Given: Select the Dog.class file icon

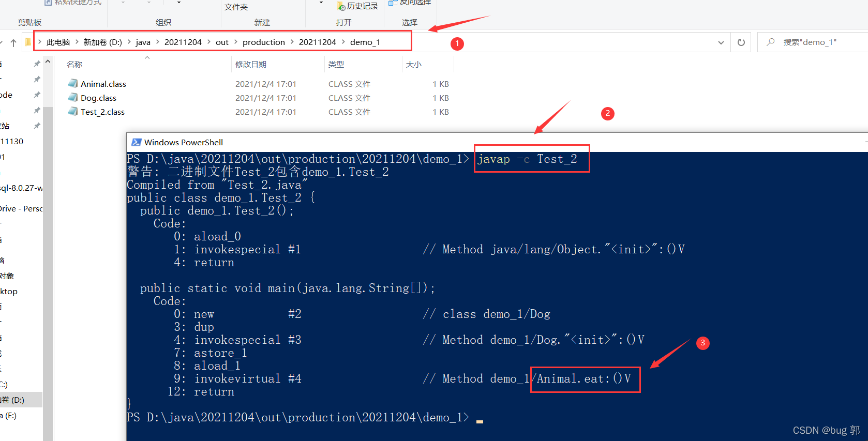Looking at the screenshot, I should pos(73,97).
